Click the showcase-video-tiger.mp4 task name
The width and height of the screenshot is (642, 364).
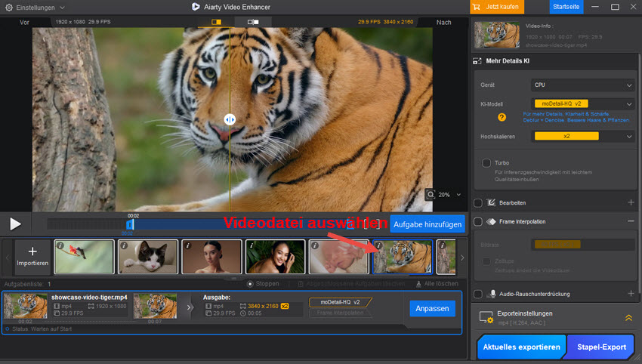pos(89,298)
